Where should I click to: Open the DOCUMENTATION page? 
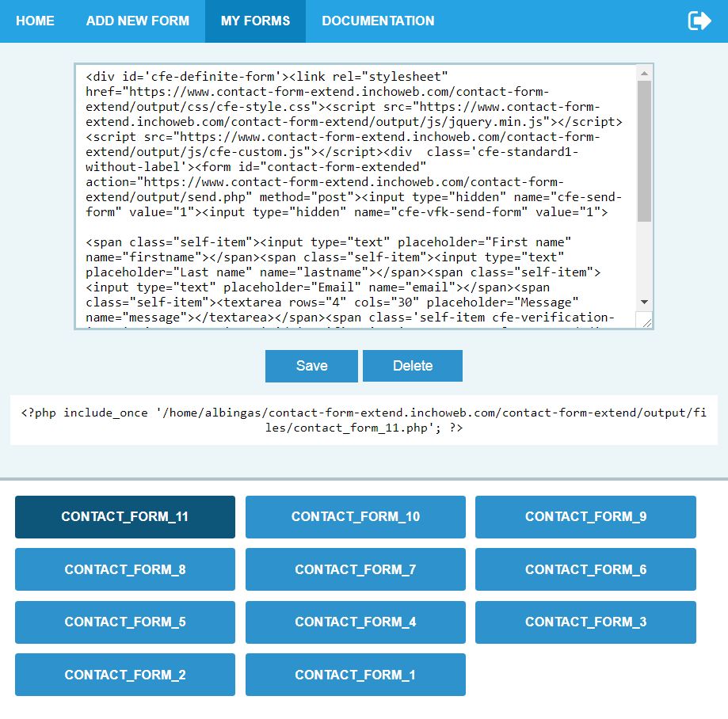point(378,21)
